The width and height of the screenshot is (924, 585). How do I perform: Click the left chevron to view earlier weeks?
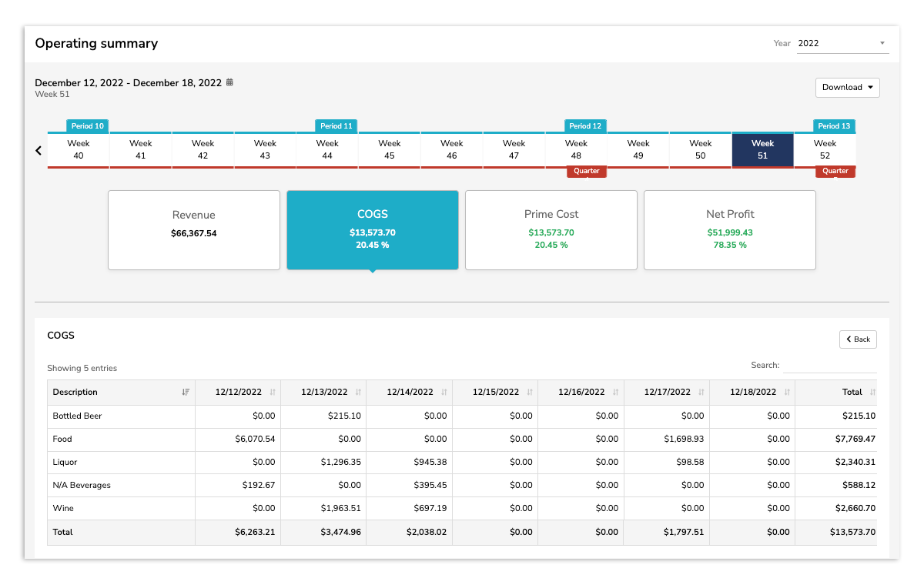click(38, 150)
